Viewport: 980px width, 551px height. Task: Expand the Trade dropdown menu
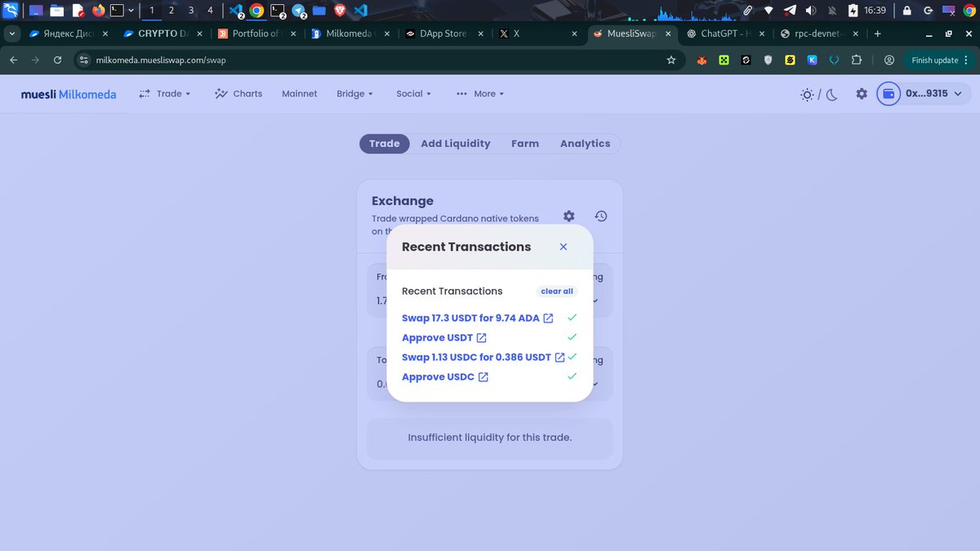[164, 94]
